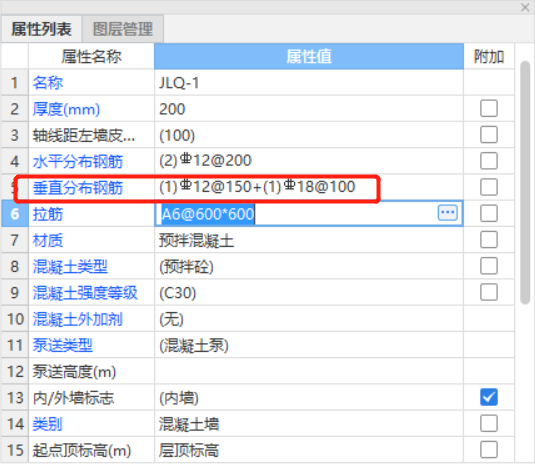535x464 pixels.
Task: Click the 名称 property link
Action: tap(48, 83)
